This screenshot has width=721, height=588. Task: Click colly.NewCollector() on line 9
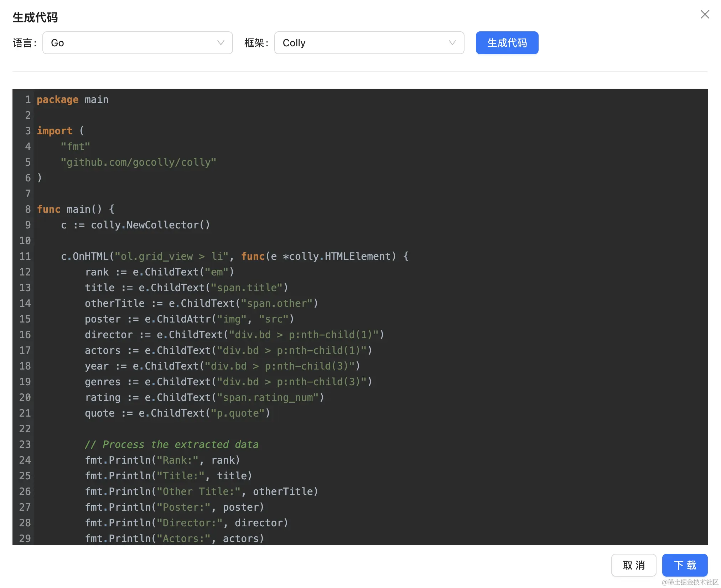[150, 225]
